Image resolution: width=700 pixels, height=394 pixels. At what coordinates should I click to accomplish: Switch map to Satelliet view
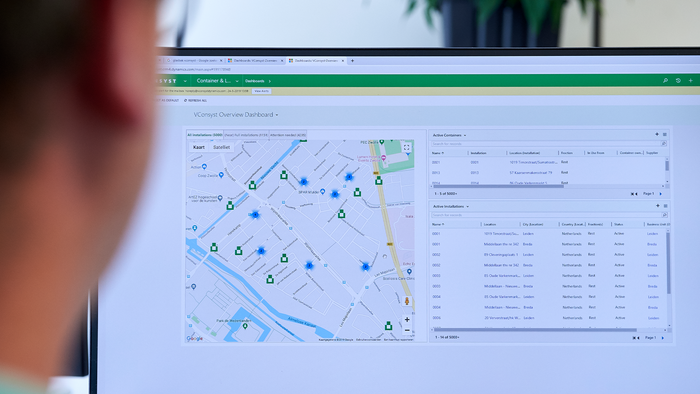pos(221,147)
